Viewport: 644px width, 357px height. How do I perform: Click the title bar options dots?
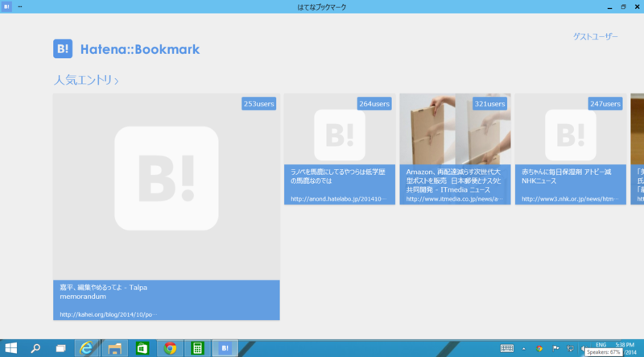19,7
